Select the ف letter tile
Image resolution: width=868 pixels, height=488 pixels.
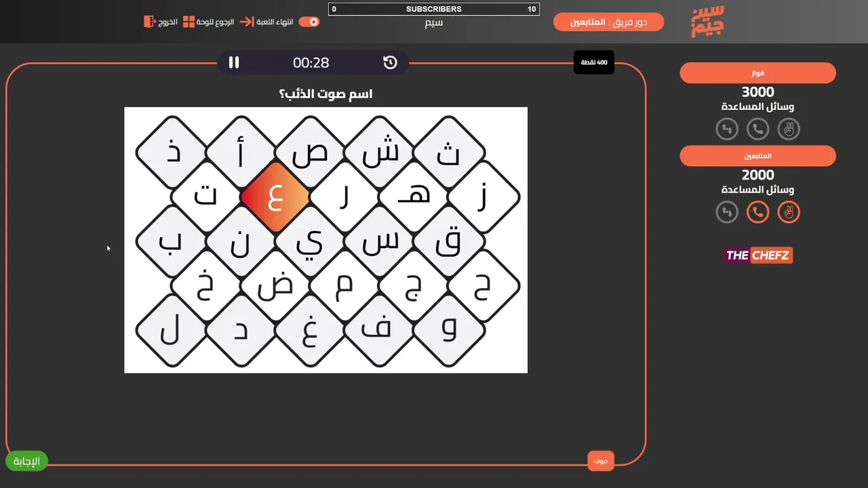(x=380, y=331)
